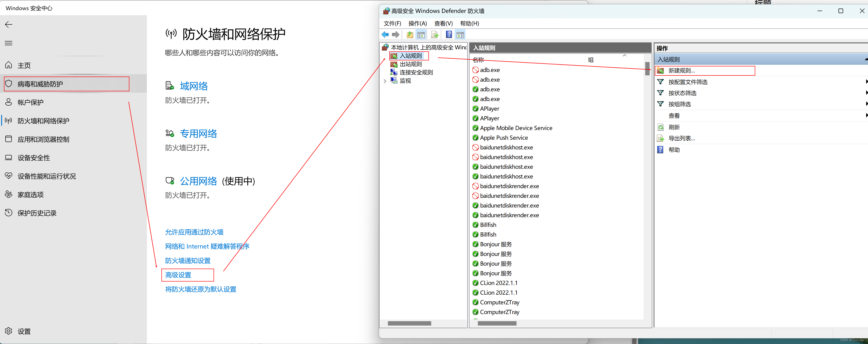Open File (文件) menu
This screenshot has height=344, width=868.
coord(392,23)
